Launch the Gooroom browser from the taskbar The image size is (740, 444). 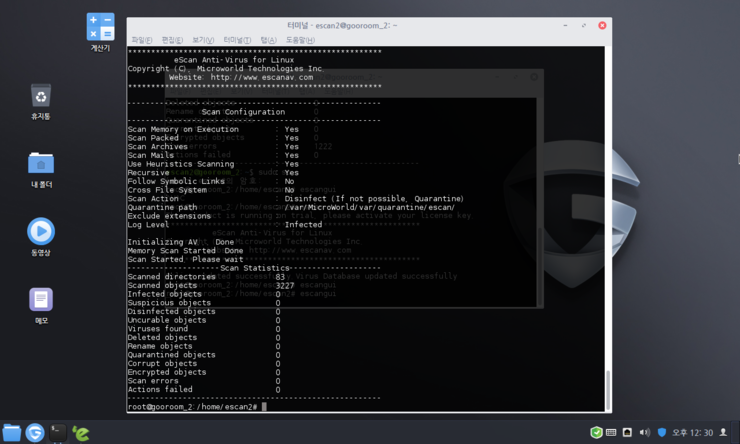(35, 433)
